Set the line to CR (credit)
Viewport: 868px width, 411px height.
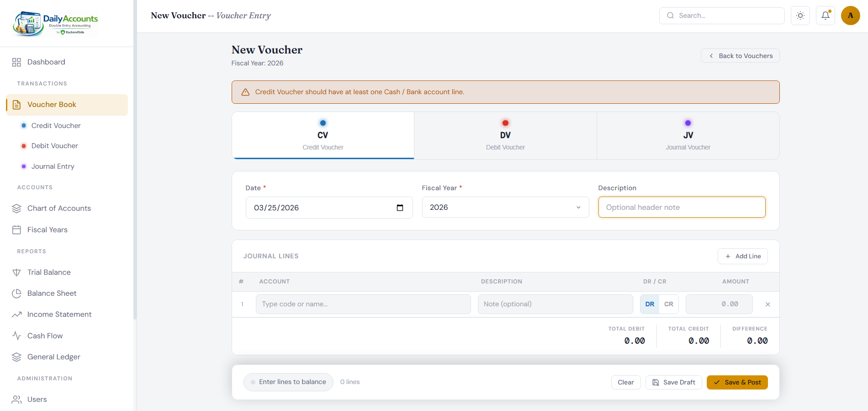tap(668, 304)
